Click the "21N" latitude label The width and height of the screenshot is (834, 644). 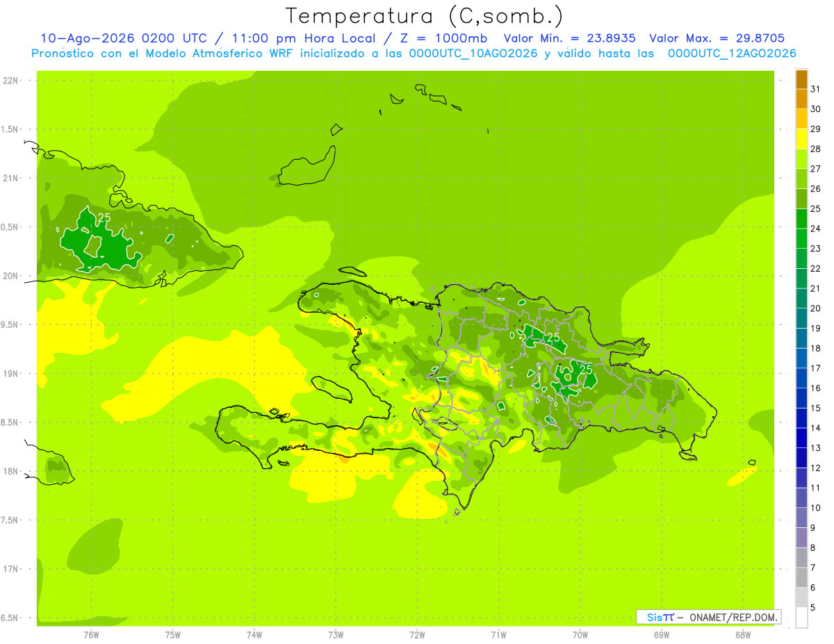click(10, 178)
